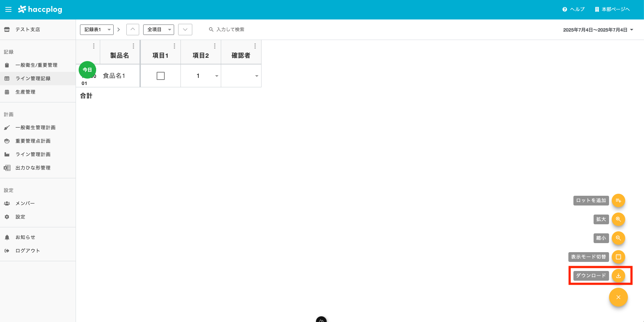
Task: Click the ヘルプ help icon
Action: (x=564, y=9)
